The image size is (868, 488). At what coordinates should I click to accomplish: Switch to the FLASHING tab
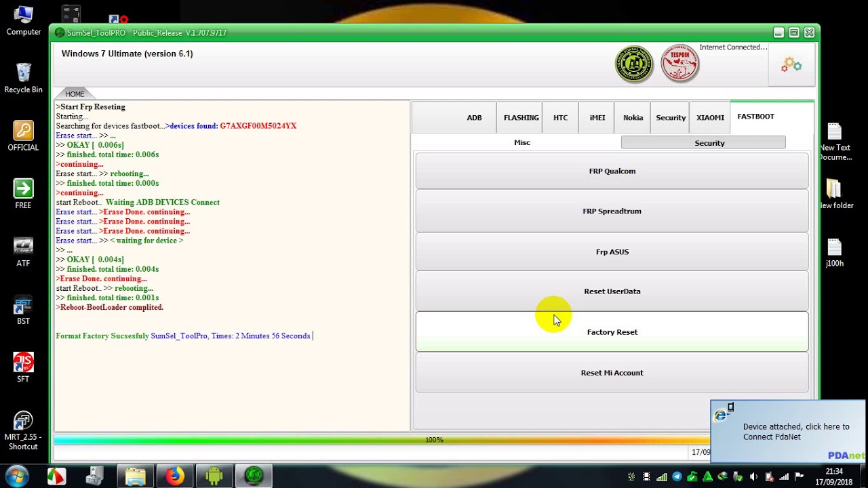click(521, 118)
